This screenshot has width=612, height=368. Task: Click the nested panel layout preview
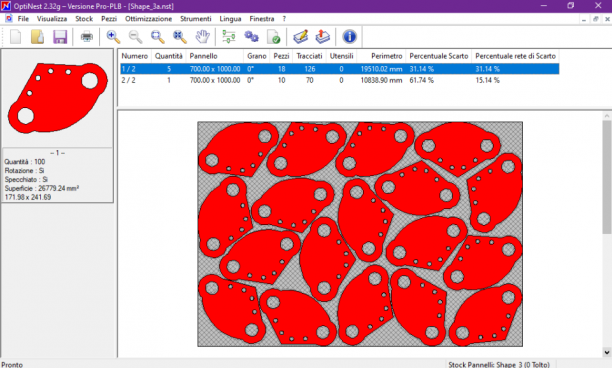pyautogui.click(x=360, y=234)
